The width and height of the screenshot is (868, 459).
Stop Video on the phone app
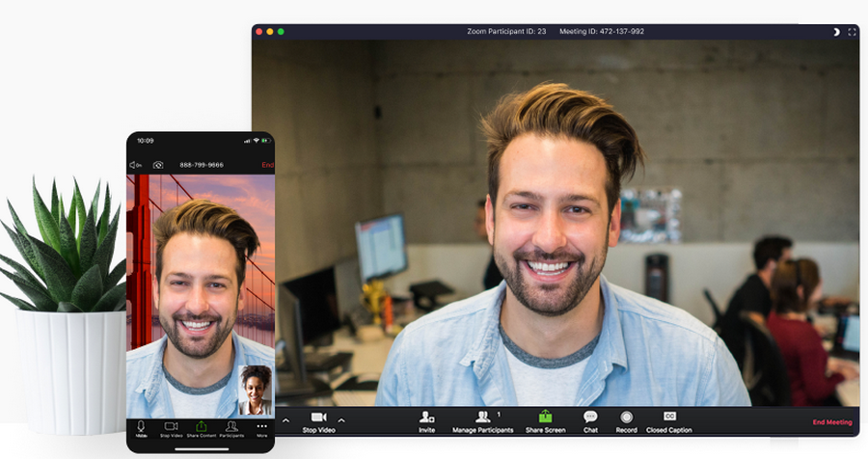coord(171,428)
